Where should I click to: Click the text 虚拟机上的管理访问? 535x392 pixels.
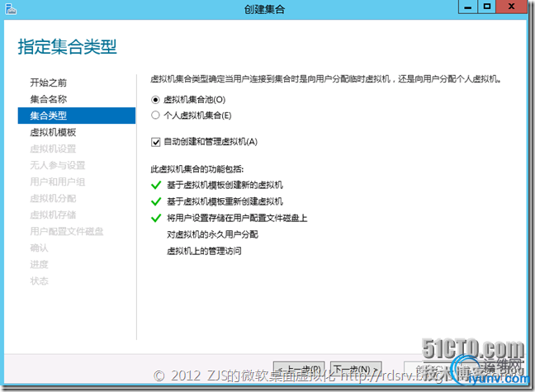pos(204,252)
